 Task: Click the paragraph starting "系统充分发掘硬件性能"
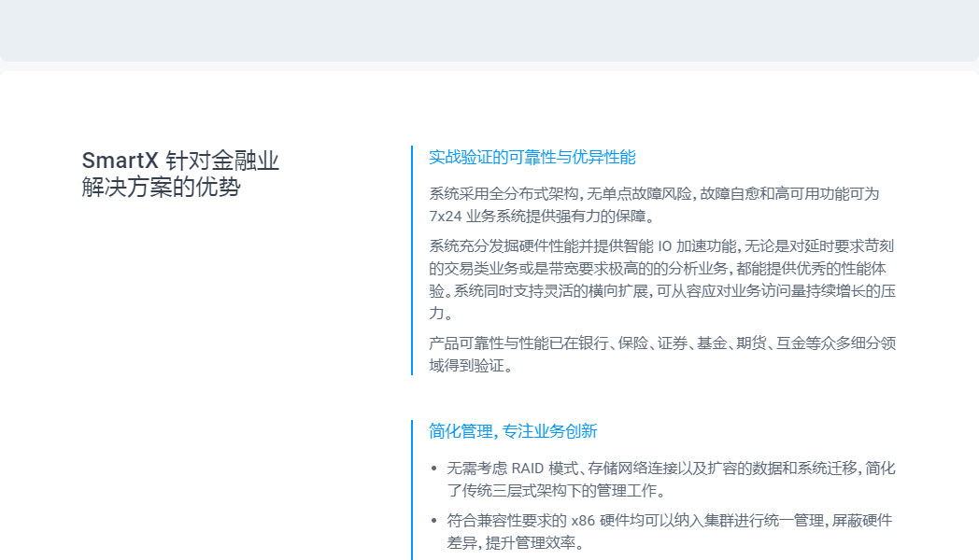pyautogui.click(x=662, y=279)
